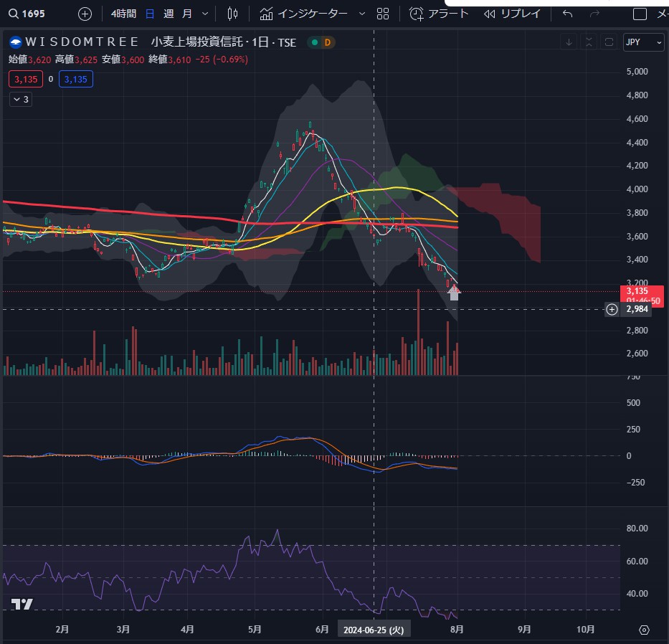Screen dimensions: 669x644
Task: Create an alert with アラート button
Action: click(x=439, y=14)
